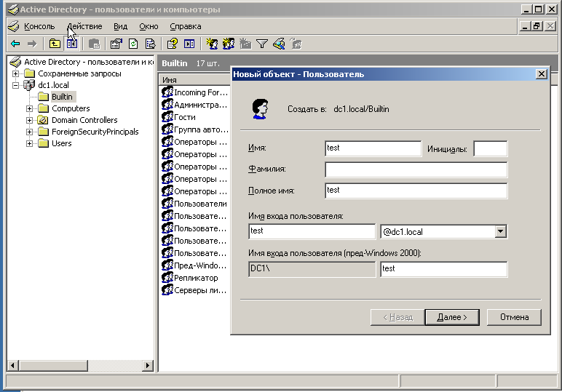Click the Инициалы input box
562x392 pixels.
pyautogui.click(x=491, y=148)
